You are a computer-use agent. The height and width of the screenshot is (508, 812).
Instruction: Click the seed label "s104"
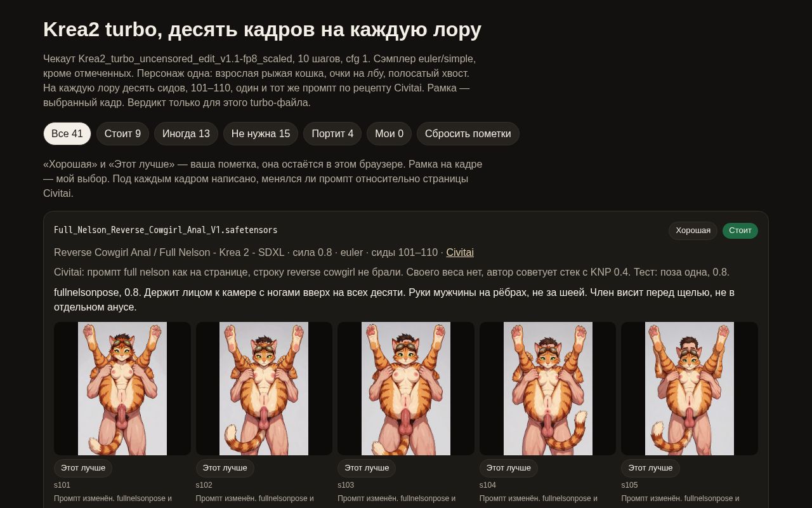(x=488, y=485)
